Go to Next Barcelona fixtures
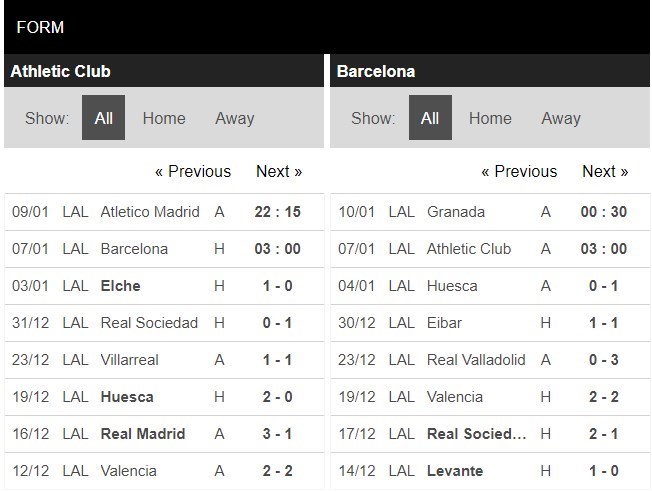The image size is (652, 492). click(x=605, y=171)
